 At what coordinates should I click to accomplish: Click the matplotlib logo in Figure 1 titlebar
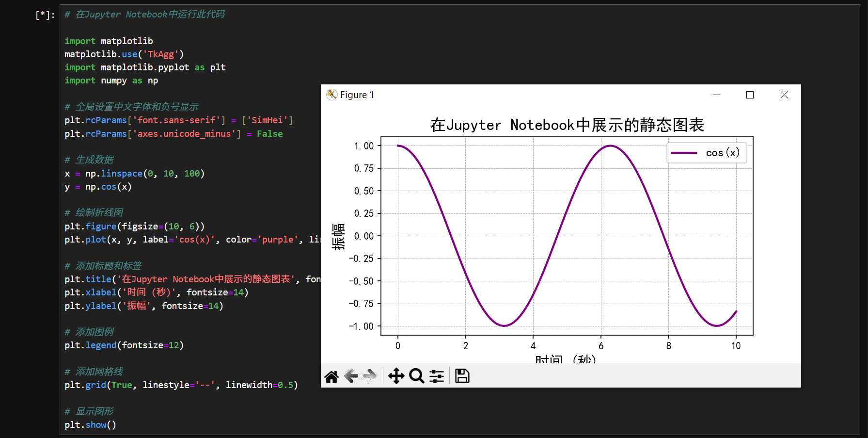pyautogui.click(x=331, y=95)
